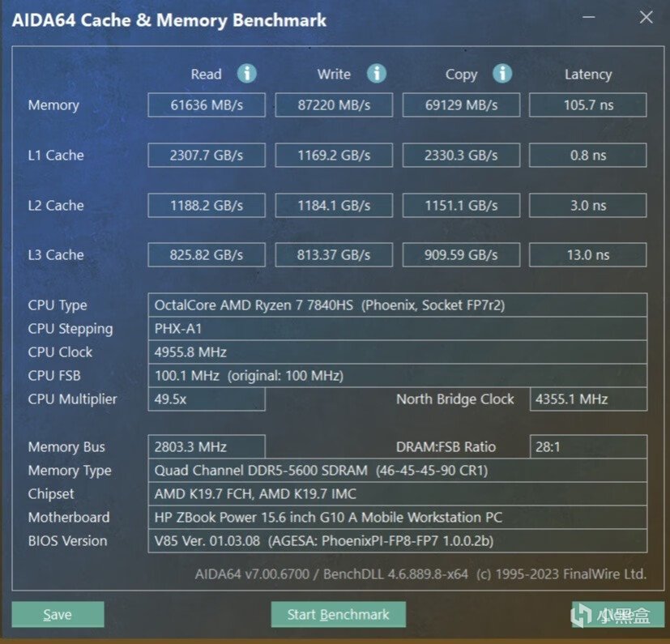
Task: Click the Chipset field AMD K19.7 FCH
Action: click(398, 494)
